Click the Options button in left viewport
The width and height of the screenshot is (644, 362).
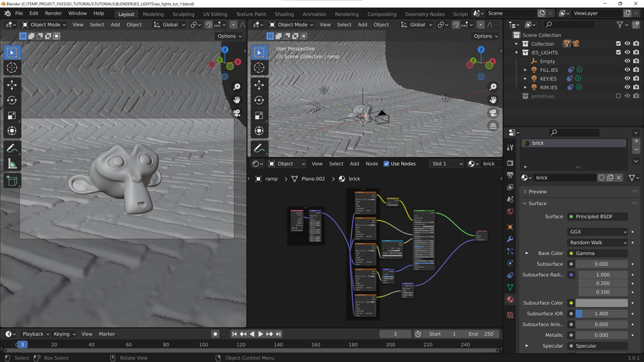229,37
